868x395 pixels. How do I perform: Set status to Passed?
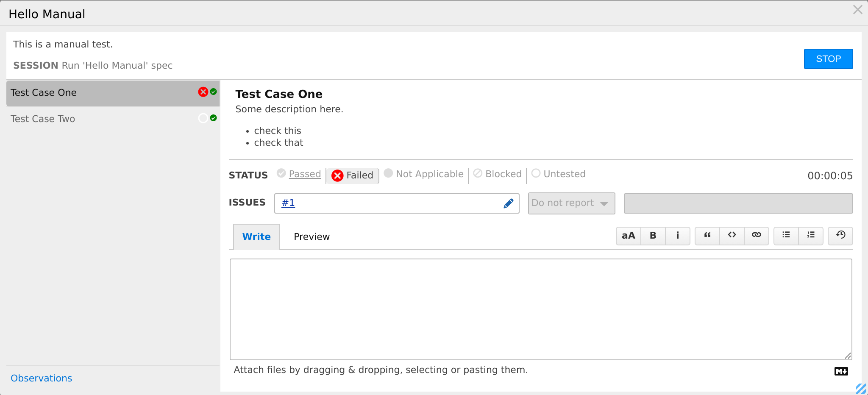(299, 174)
